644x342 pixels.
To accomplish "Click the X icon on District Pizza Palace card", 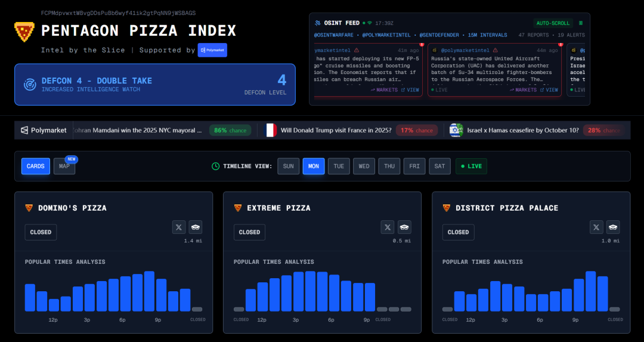I will point(596,227).
